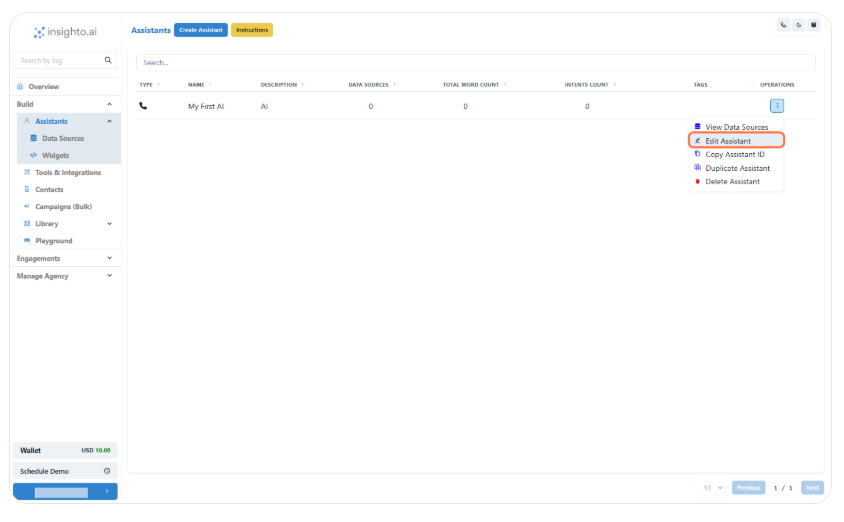The image size is (844, 522).
Task: Collapse the Build section chevron
Action: [x=109, y=104]
